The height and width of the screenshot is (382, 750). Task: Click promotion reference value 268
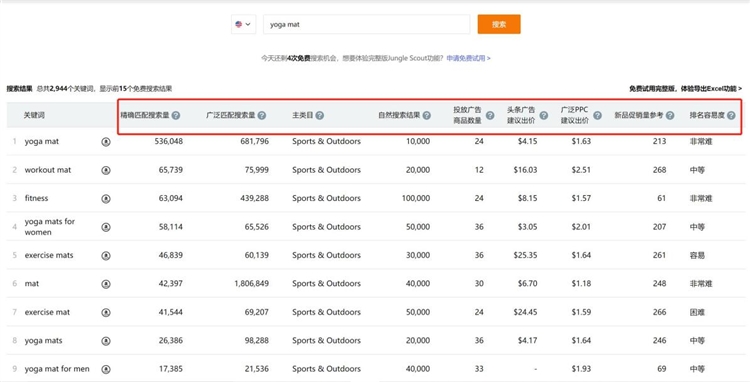660,170
